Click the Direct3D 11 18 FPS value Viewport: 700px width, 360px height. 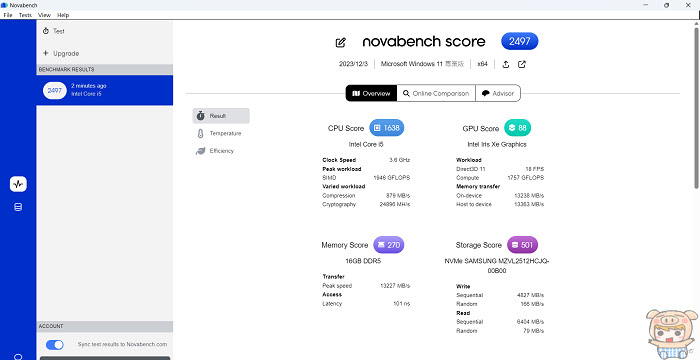tap(534, 168)
